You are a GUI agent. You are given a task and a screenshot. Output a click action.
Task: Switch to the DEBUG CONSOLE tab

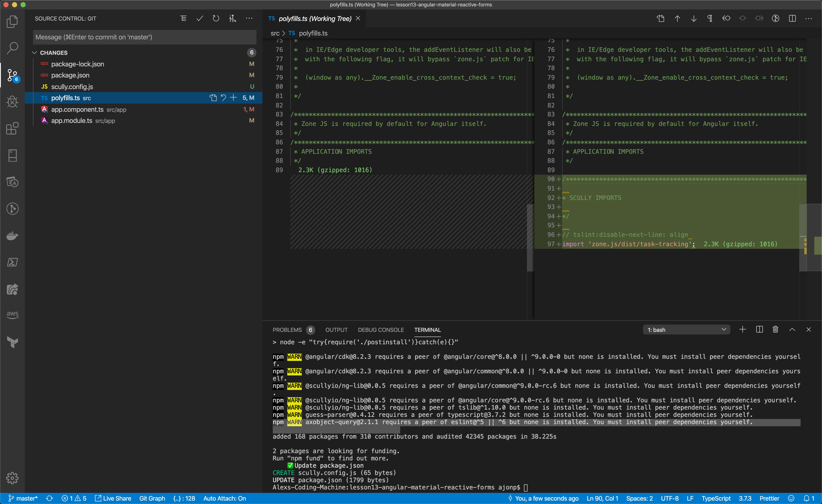[381, 330]
